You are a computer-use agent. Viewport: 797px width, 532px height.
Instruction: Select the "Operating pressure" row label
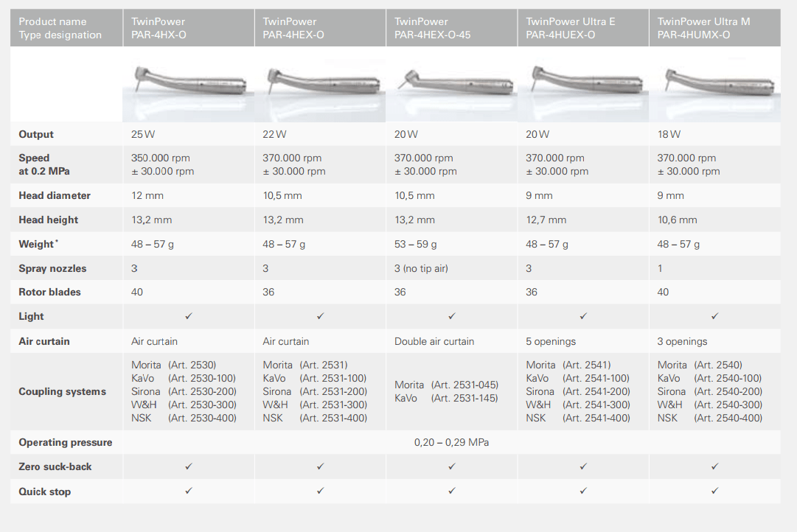click(x=66, y=443)
